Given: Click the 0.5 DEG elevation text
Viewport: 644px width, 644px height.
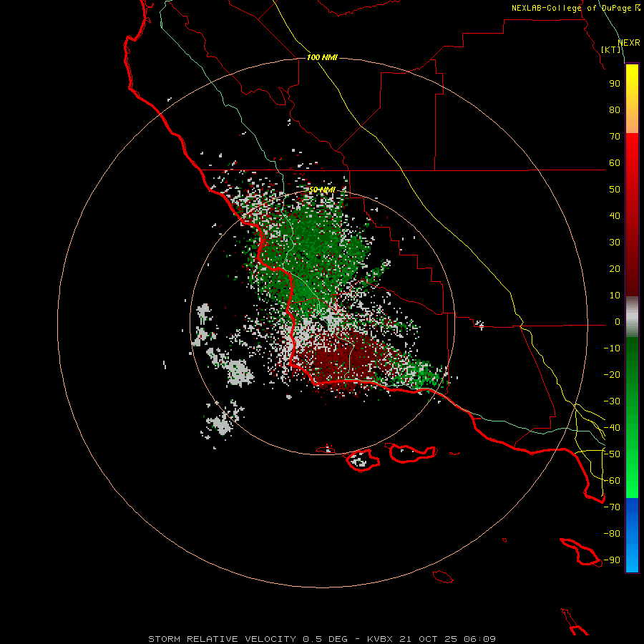Looking at the screenshot, I should pos(326,639).
